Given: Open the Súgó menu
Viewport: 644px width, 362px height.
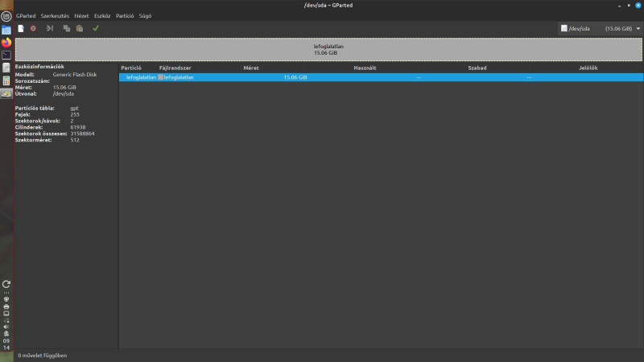Looking at the screenshot, I should (x=145, y=15).
